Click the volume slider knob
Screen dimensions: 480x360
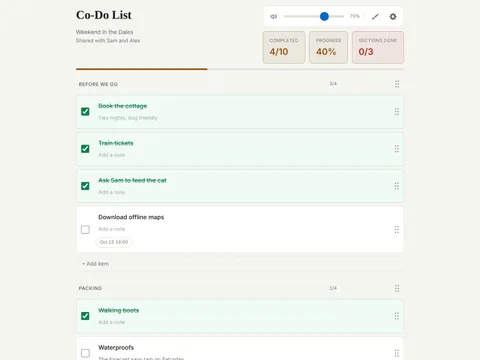324,16
